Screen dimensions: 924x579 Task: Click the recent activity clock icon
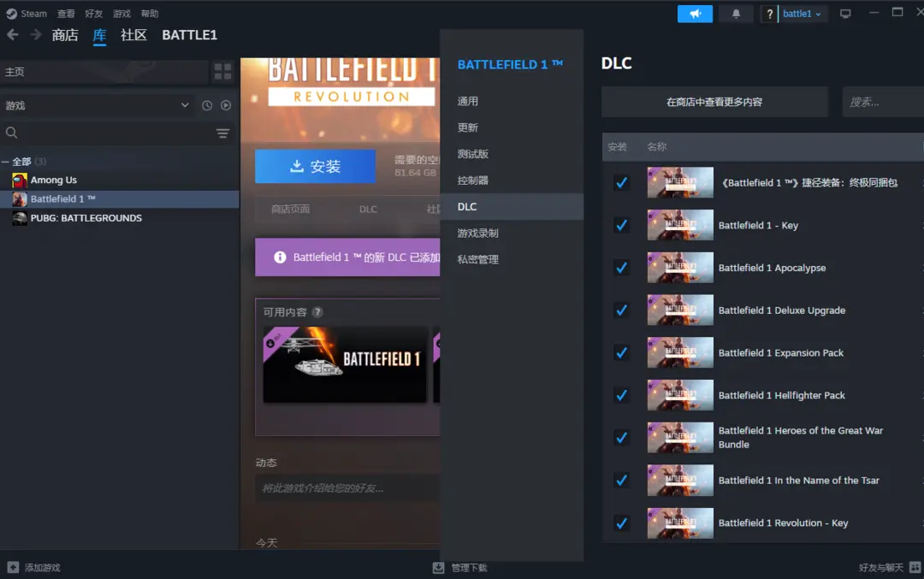(x=207, y=105)
